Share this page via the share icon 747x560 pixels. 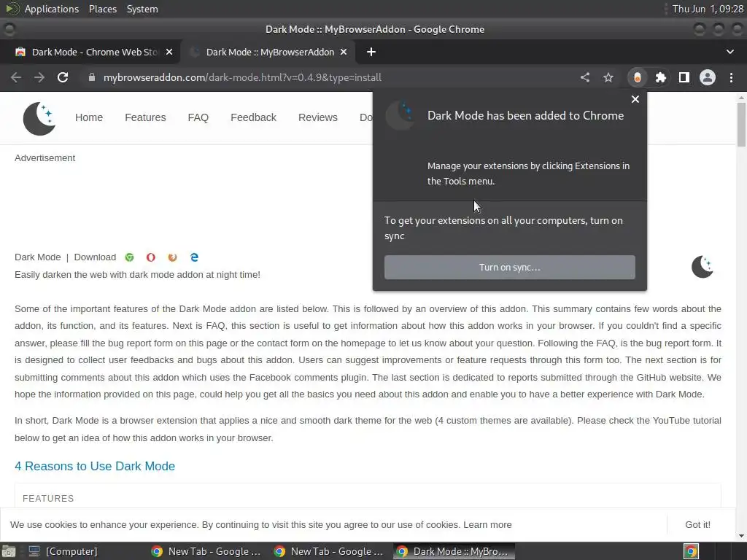[585, 77]
